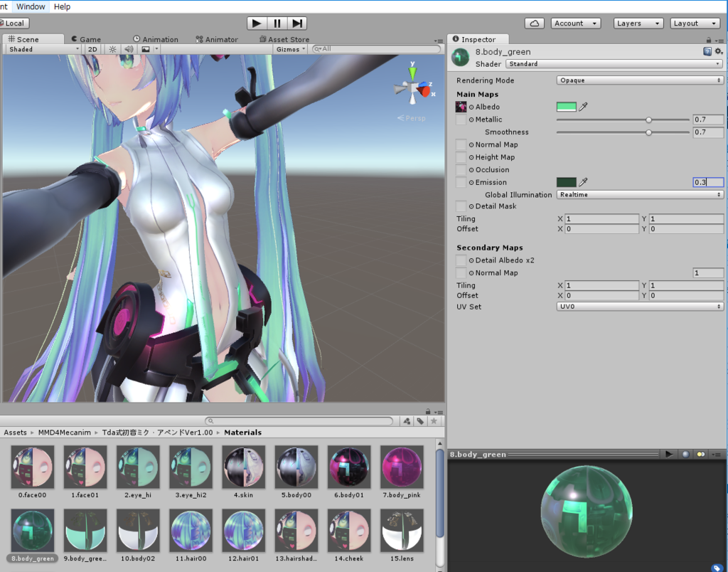Start Play mode with the play button

[x=256, y=23]
